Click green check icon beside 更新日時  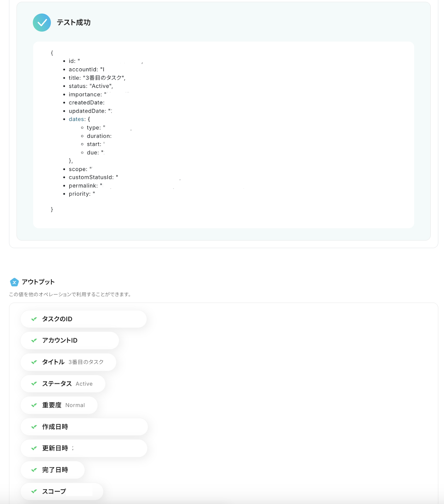34,448
